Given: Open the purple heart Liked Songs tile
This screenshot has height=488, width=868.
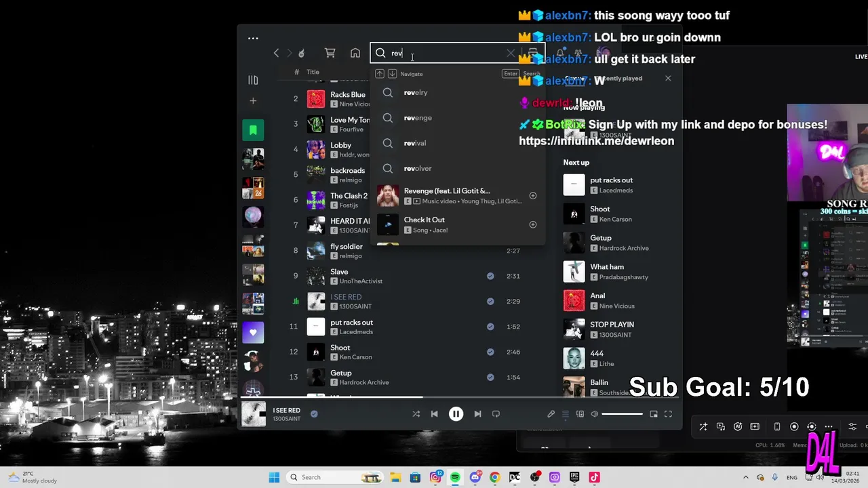Looking at the screenshot, I should pyautogui.click(x=253, y=332).
